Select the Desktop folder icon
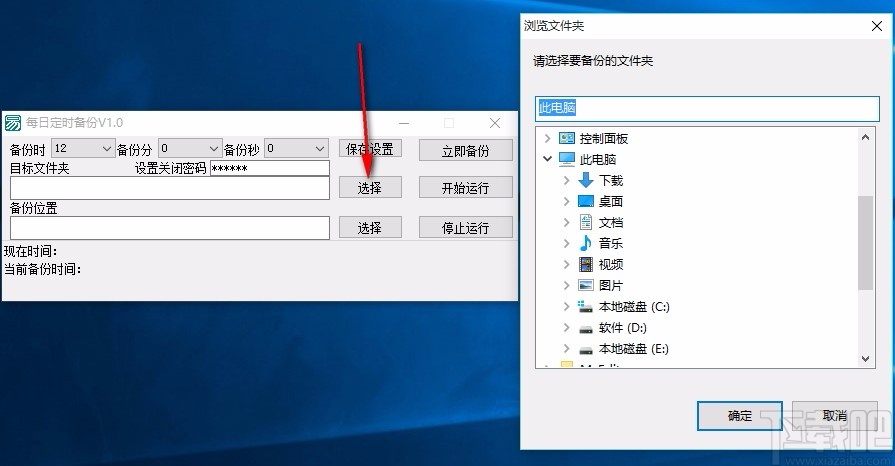Image resolution: width=895 pixels, height=466 pixels. [586, 201]
